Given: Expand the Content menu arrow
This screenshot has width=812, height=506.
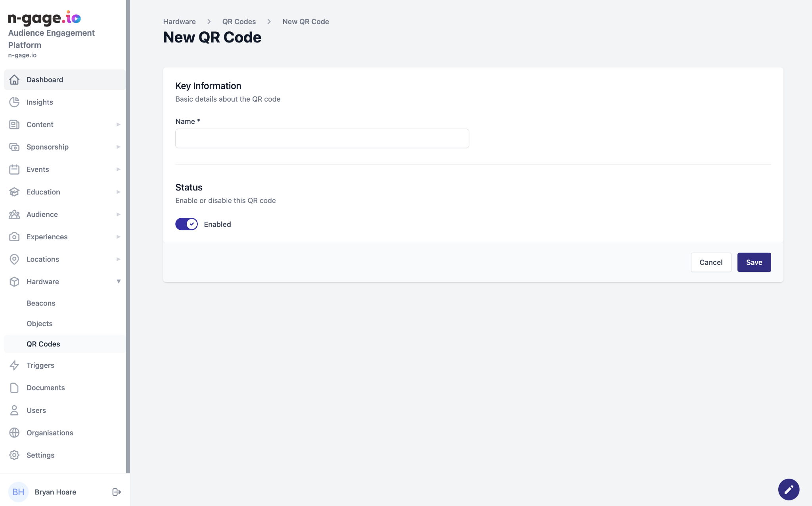Looking at the screenshot, I should [x=118, y=125].
